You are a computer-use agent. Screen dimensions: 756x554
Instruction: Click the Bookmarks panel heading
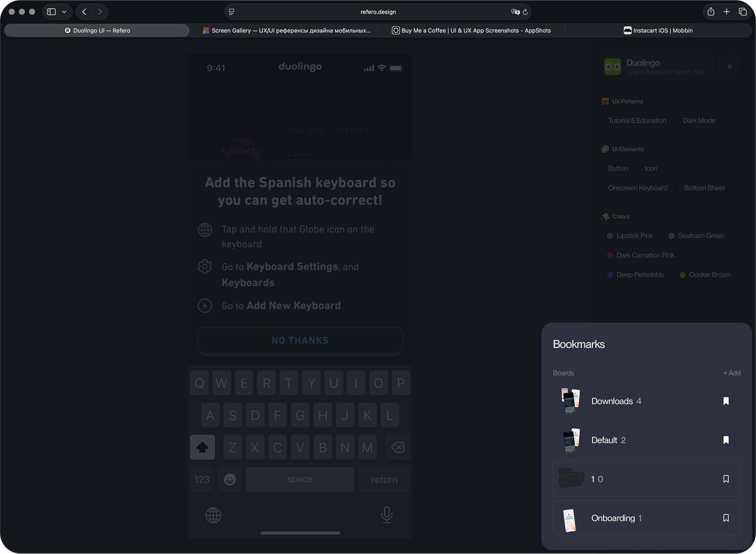pyautogui.click(x=579, y=344)
